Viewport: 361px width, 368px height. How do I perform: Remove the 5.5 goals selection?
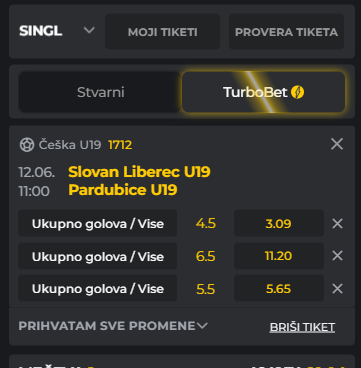click(337, 289)
